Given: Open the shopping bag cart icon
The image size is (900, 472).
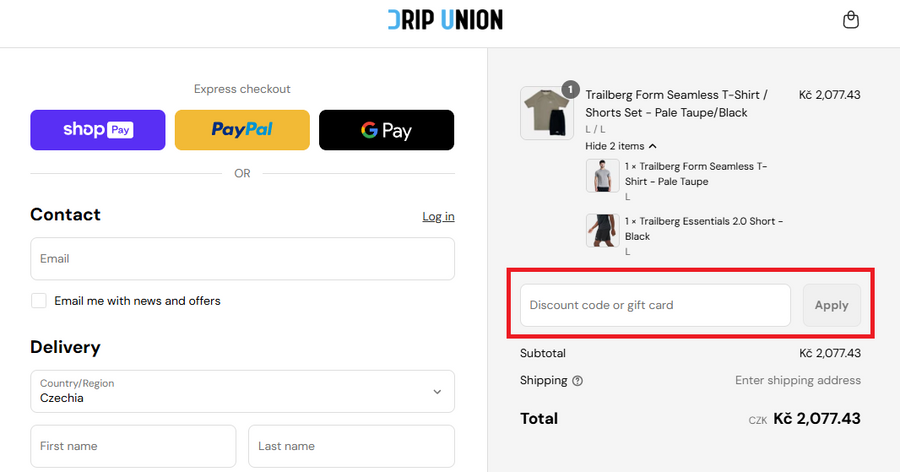Looking at the screenshot, I should coord(851,20).
